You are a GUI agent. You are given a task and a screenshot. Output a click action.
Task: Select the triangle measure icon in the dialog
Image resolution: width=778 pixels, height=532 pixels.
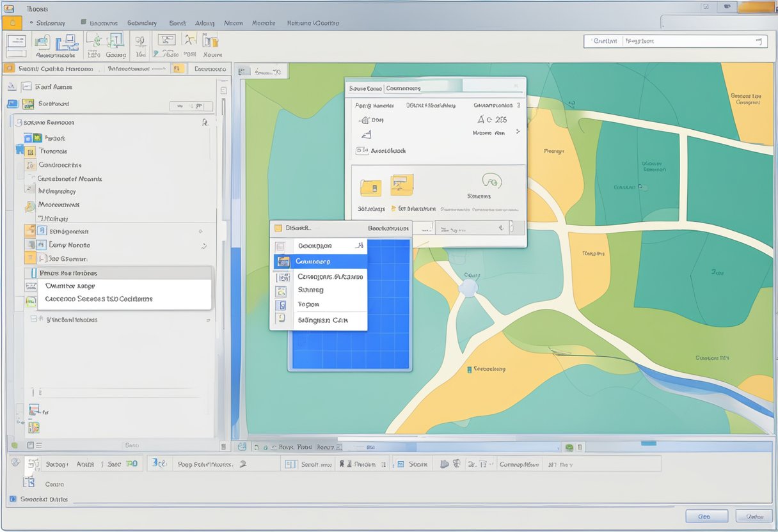(x=366, y=134)
